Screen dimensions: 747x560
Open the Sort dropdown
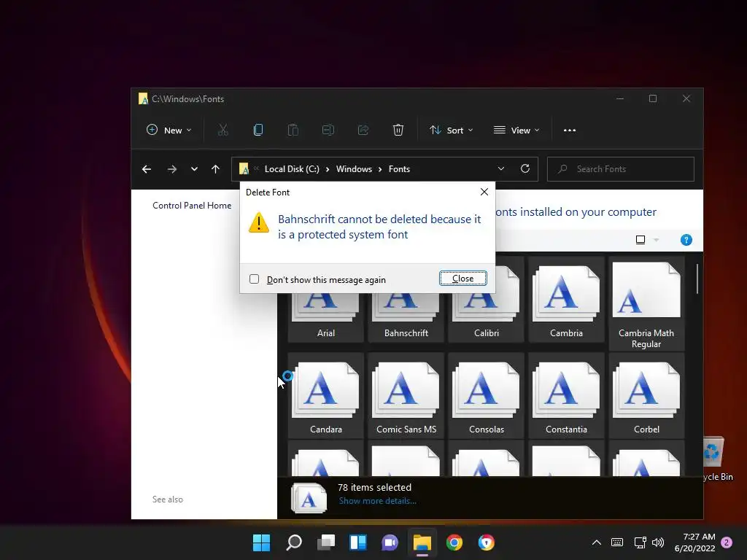[451, 130]
